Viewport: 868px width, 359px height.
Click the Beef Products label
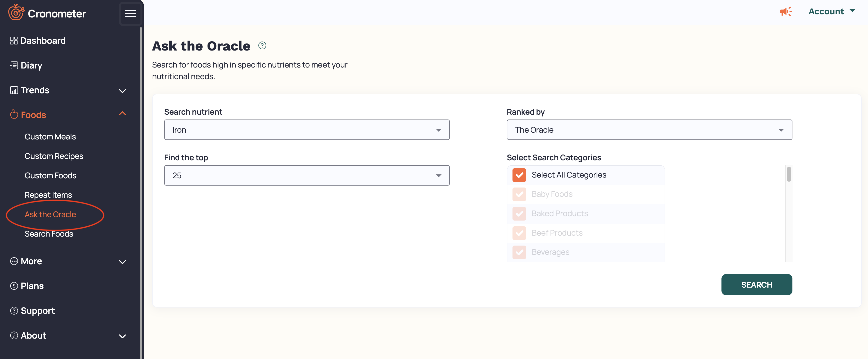click(557, 233)
